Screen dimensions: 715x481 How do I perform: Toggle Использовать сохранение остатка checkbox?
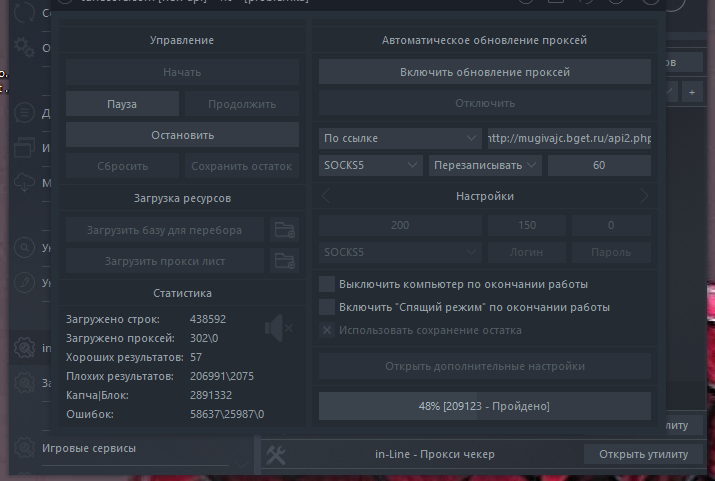click(x=327, y=330)
